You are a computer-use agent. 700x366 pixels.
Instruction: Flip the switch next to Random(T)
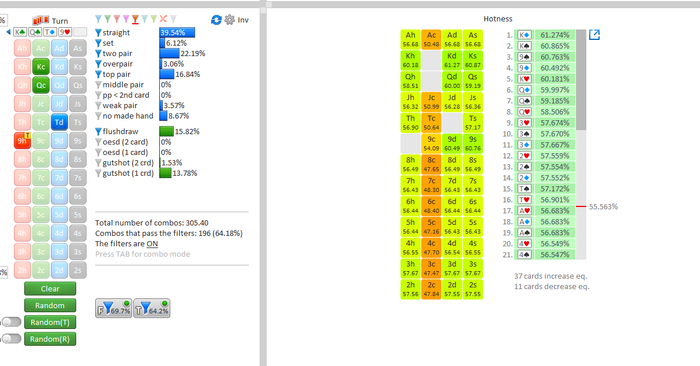[12, 322]
